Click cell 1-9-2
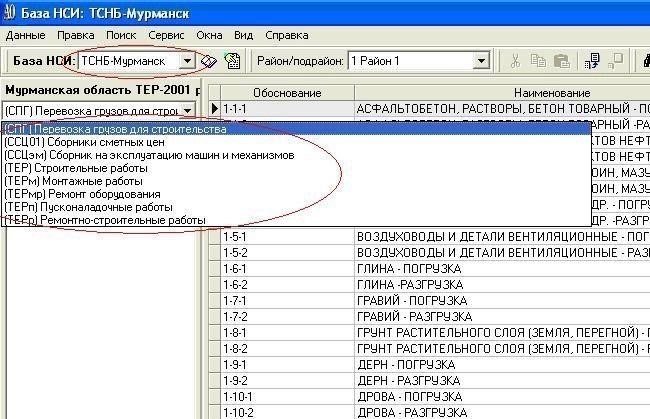This screenshot has height=419, width=650. pyautogui.click(x=287, y=381)
